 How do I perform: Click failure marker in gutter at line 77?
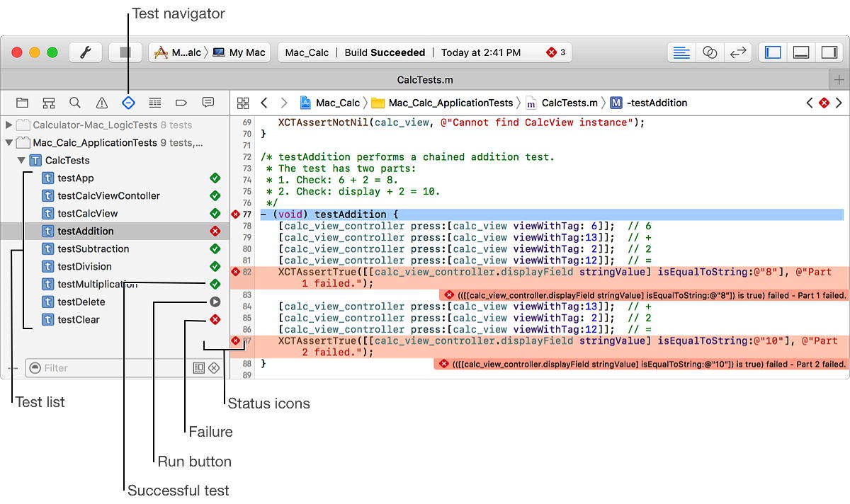click(x=236, y=214)
